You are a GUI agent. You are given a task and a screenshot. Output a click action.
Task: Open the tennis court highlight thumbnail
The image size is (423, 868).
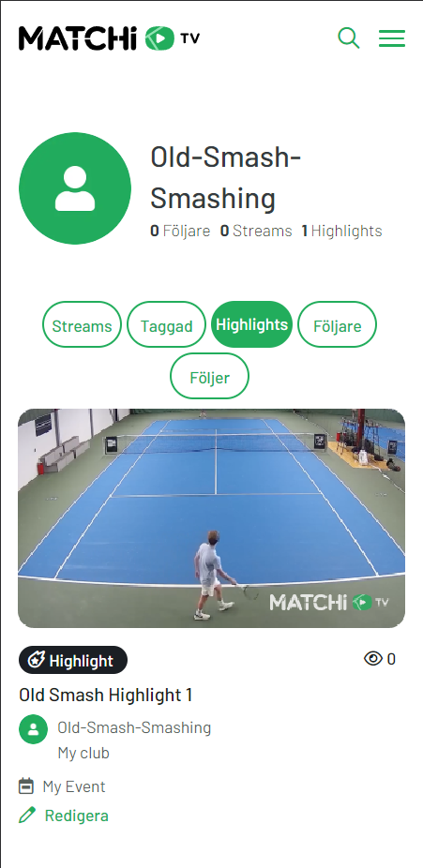coord(212,518)
